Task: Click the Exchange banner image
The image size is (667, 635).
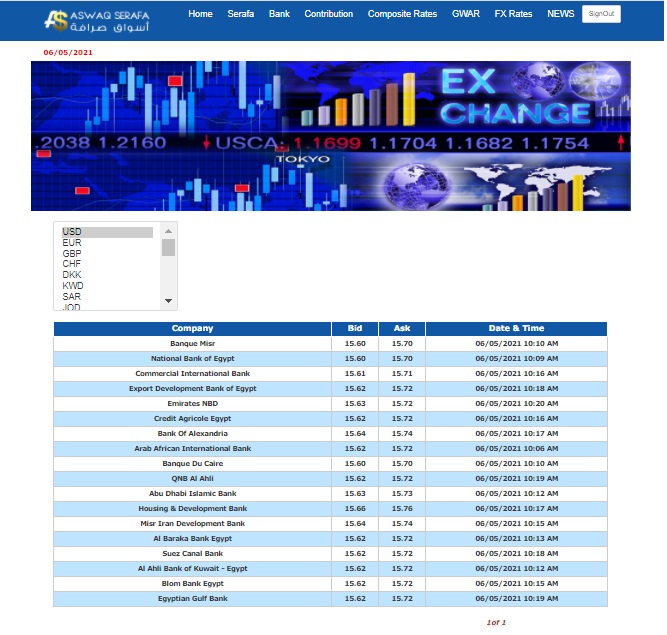Action: (331, 136)
